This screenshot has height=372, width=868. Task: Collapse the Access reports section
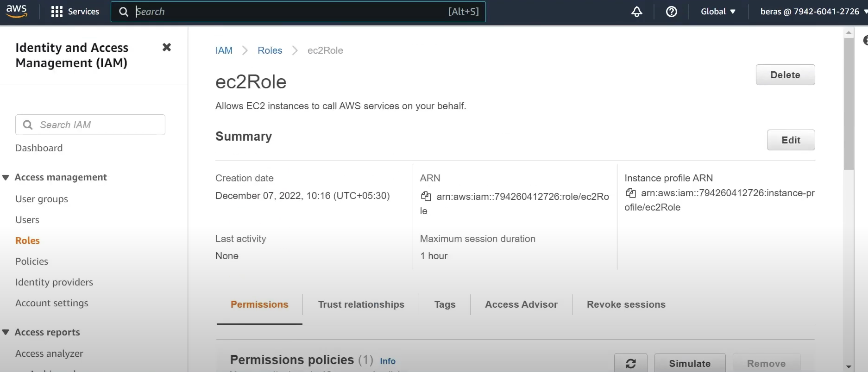6,332
